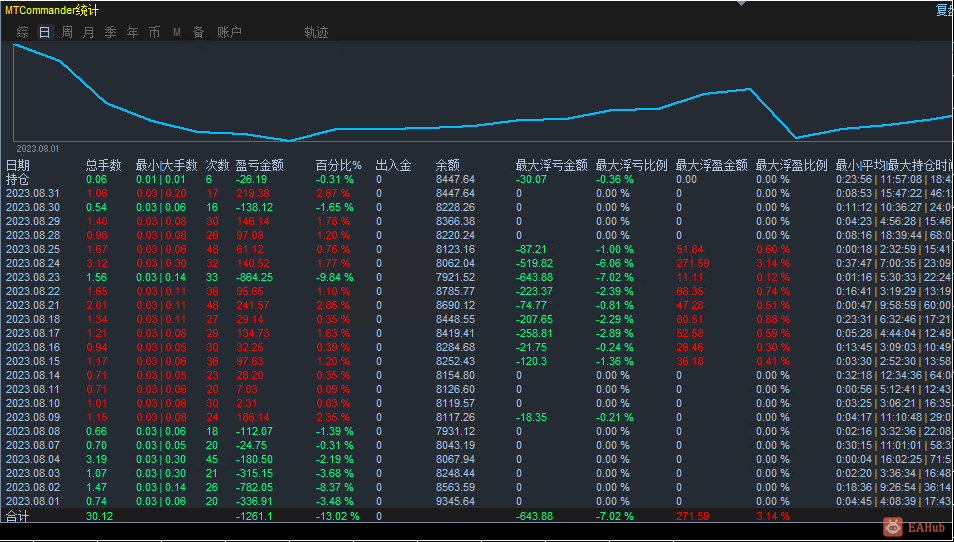Click the -1261.1 total profit cell
Screen dimensions: 954x542
click(x=254, y=516)
